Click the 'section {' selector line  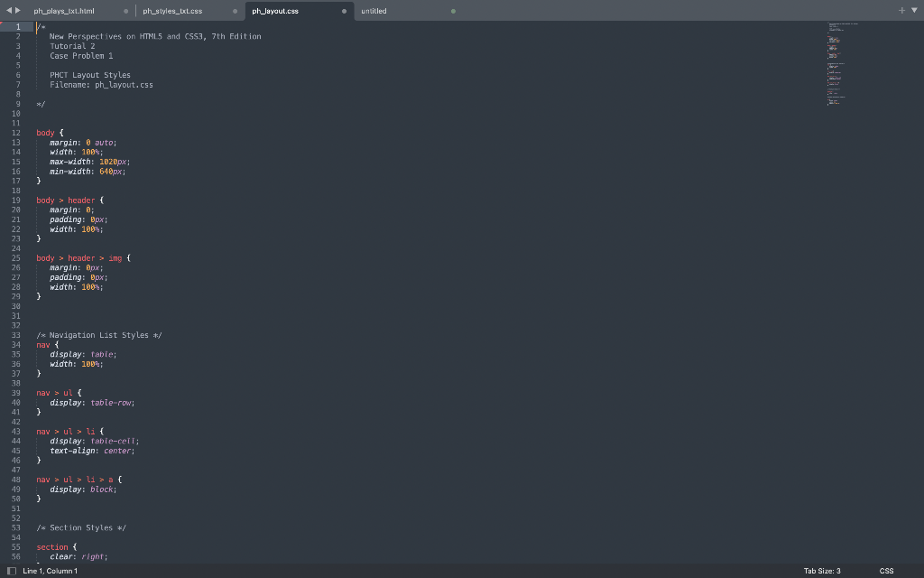(56, 547)
